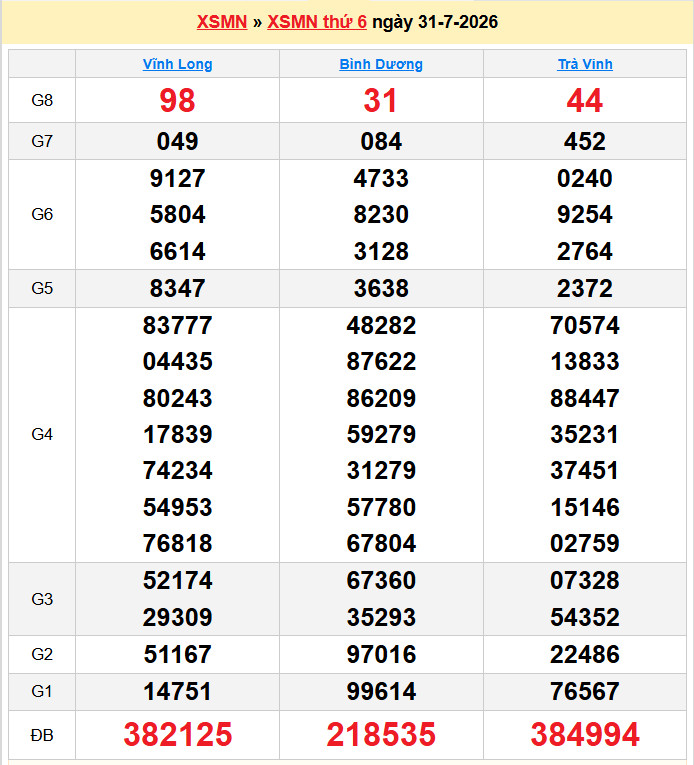This screenshot has height=765, width=694.
Task: Click G6 number 3128
Action: coord(381,251)
